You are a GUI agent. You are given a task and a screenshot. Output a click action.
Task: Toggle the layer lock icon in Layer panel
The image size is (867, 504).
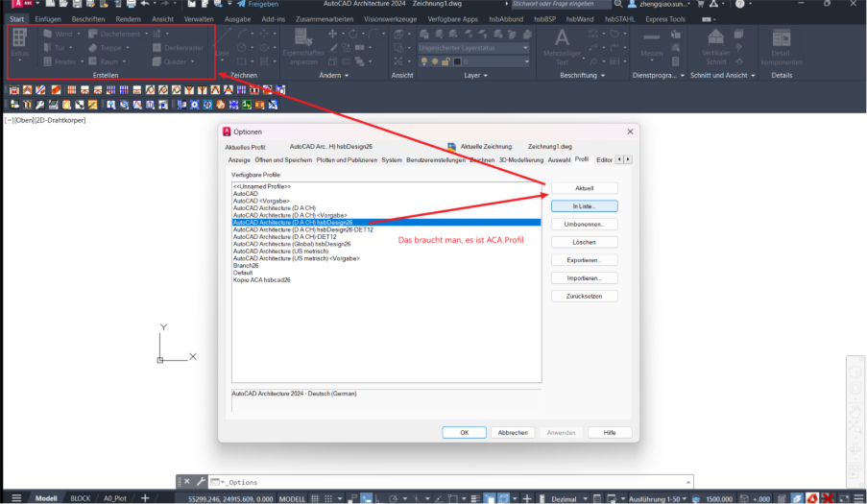[x=446, y=61]
